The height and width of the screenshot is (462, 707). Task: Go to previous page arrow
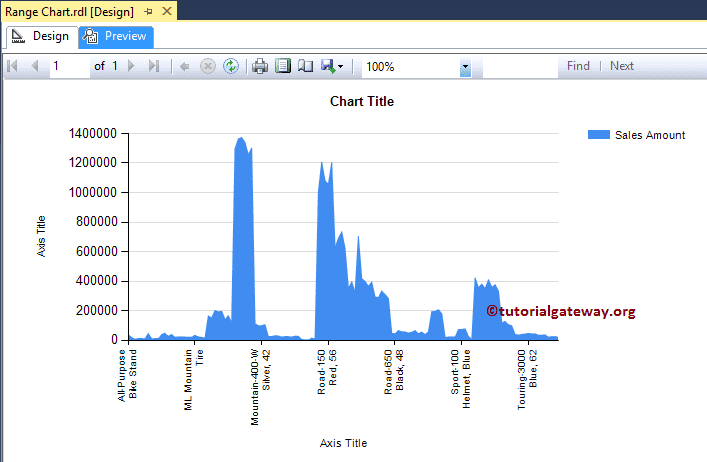[35, 66]
